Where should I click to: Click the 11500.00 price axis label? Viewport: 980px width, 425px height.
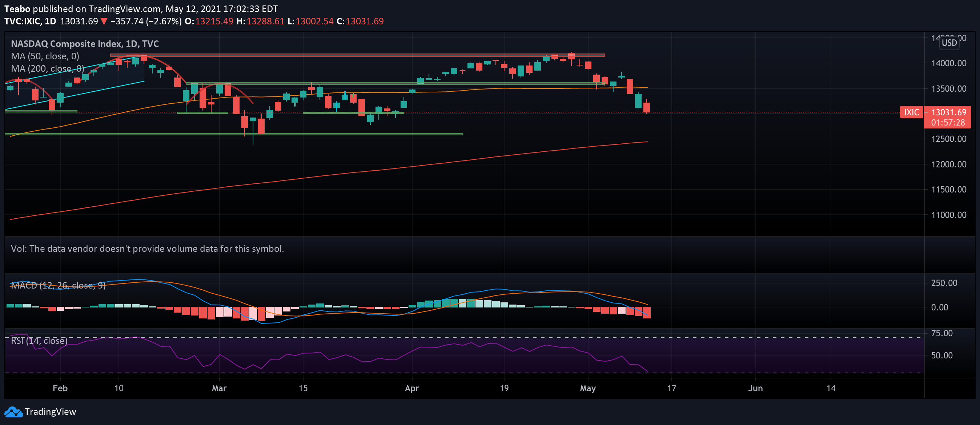pyautogui.click(x=949, y=190)
